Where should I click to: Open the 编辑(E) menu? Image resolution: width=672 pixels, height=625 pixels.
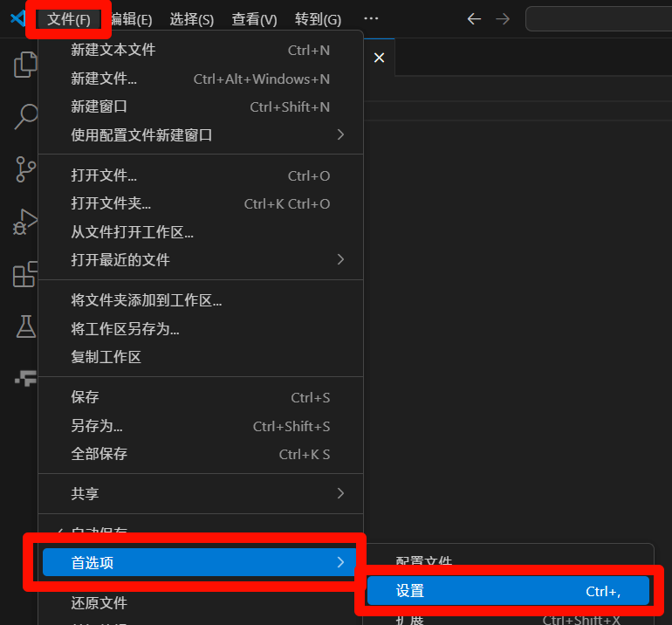click(131, 19)
